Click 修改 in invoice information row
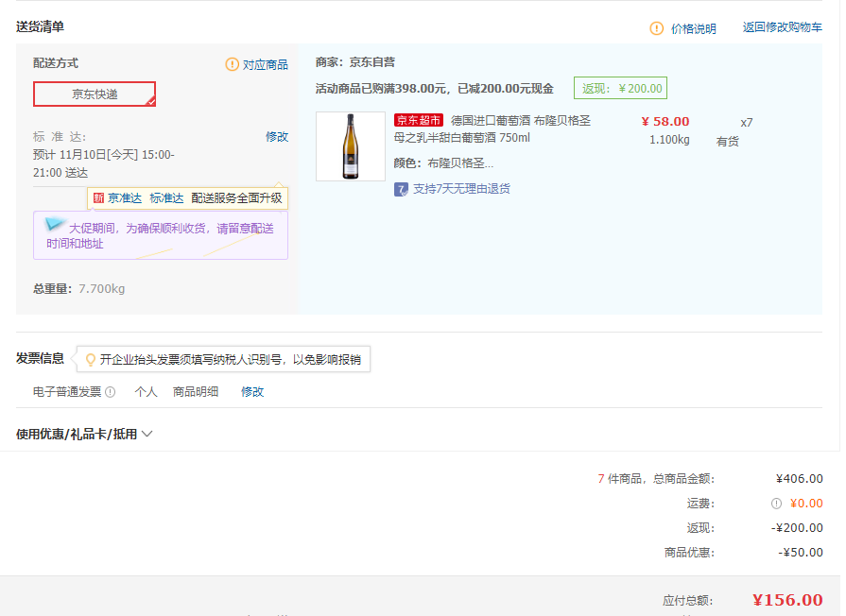Image resolution: width=846 pixels, height=616 pixels. click(x=252, y=391)
